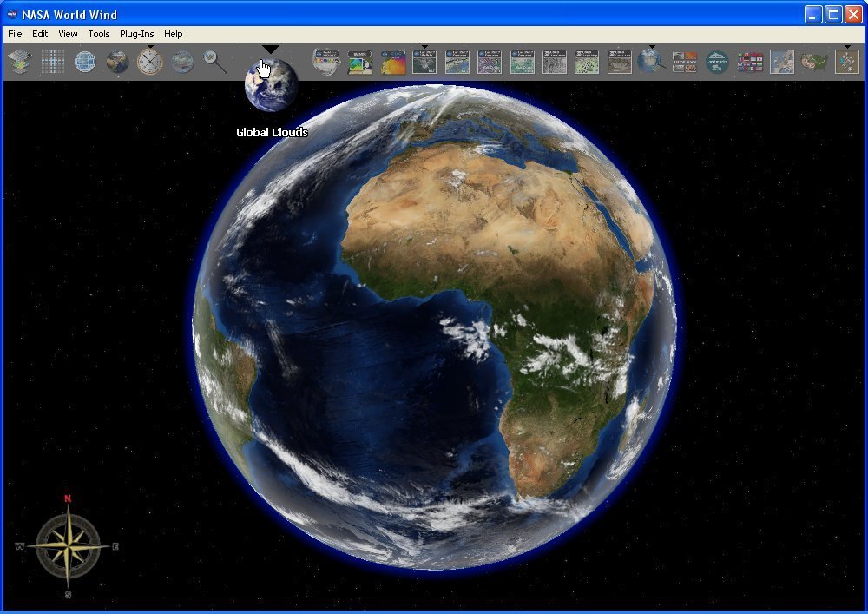Screen dimensions: 868x614
Task: Toggle the green-tinted Landsat layer icon
Action: [x=522, y=62]
